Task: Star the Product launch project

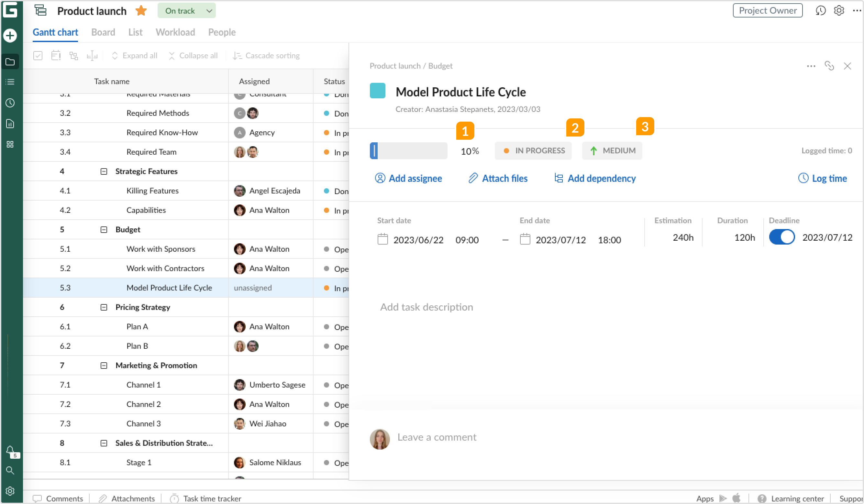Action: coord(141,11)
